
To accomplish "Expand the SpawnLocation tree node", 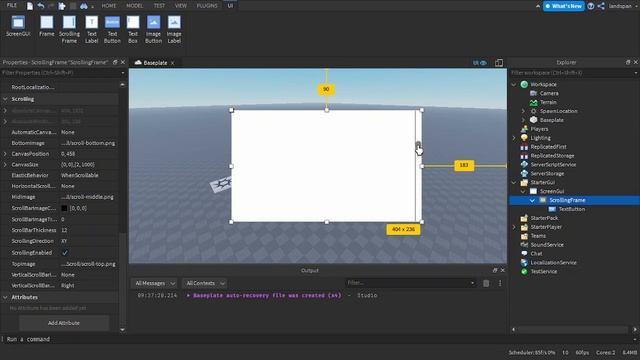I will pyautogui.click(x=523, y=111).
